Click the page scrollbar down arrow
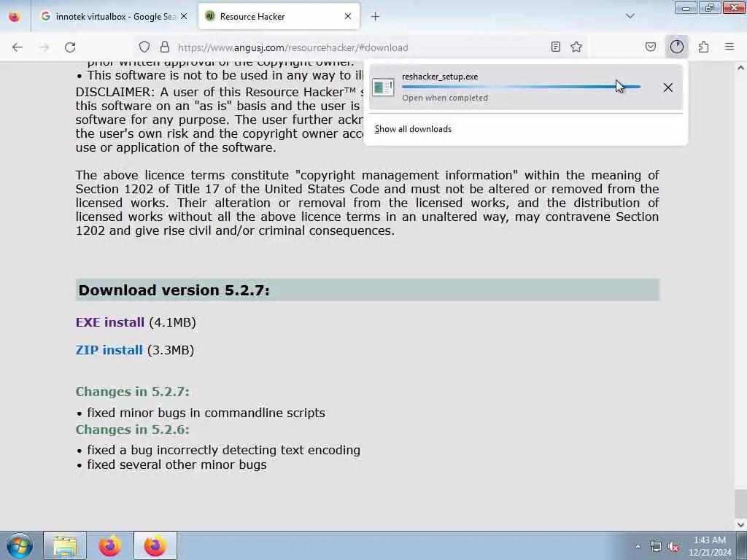The image size is (747, 560). pos(741,525)
